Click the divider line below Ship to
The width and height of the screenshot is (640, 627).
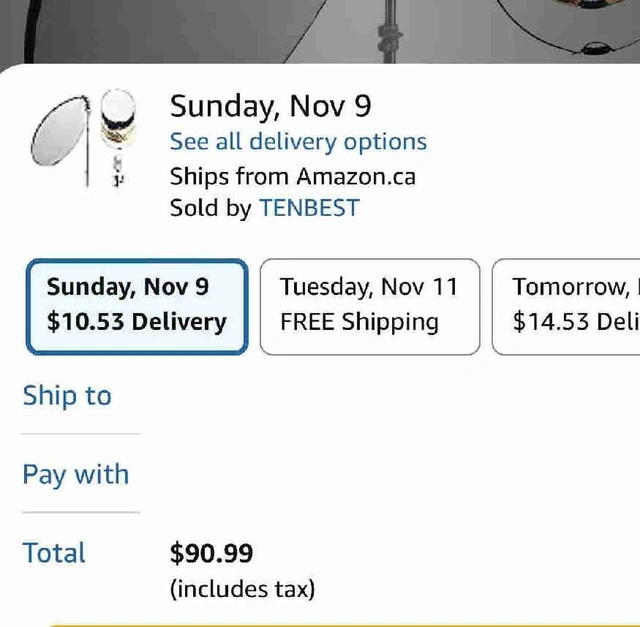[x=81, y=434]
